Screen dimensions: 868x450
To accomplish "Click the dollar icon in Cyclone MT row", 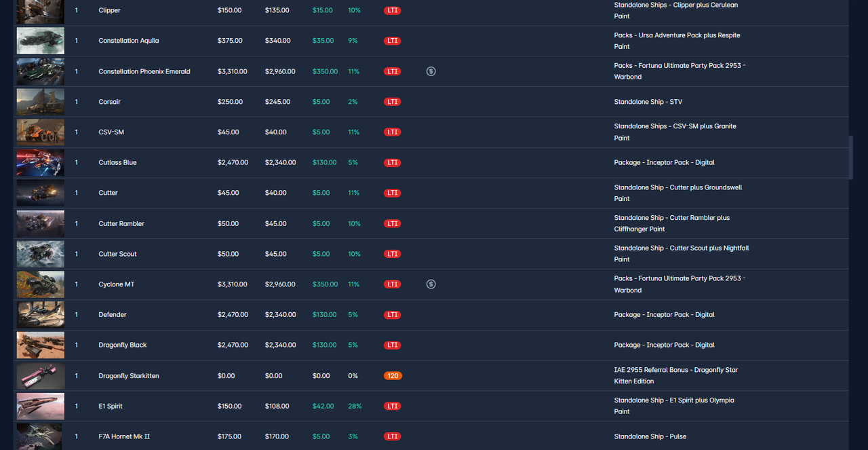I will coord(431,284).
